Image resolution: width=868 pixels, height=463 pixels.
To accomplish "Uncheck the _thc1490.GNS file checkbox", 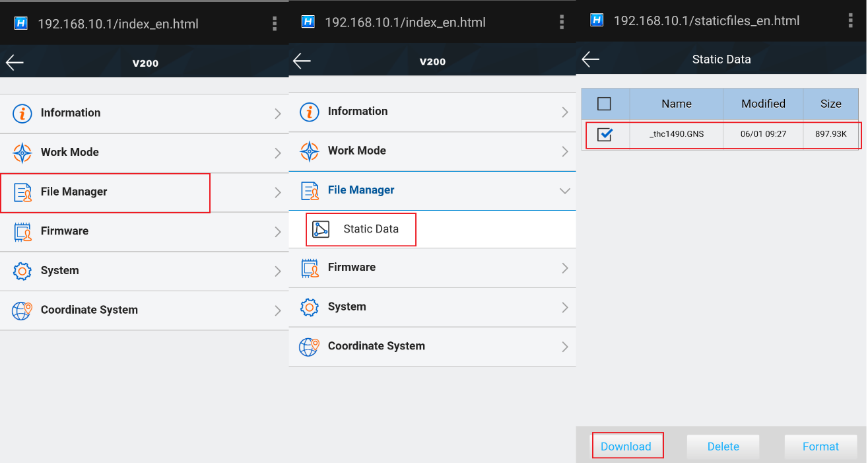I will (x=604, y=135).
